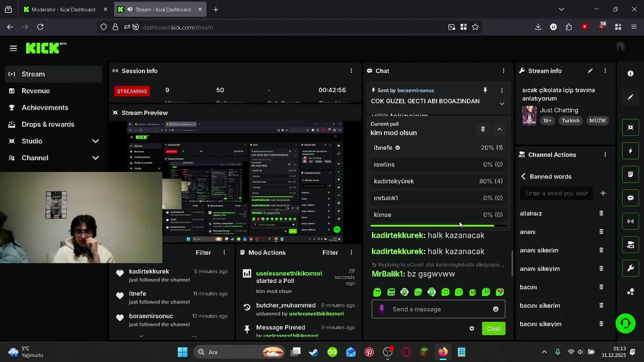Viewport: 644px width, 362px height.
Task: Select poll option rawlins
Action: pos(438,164)
